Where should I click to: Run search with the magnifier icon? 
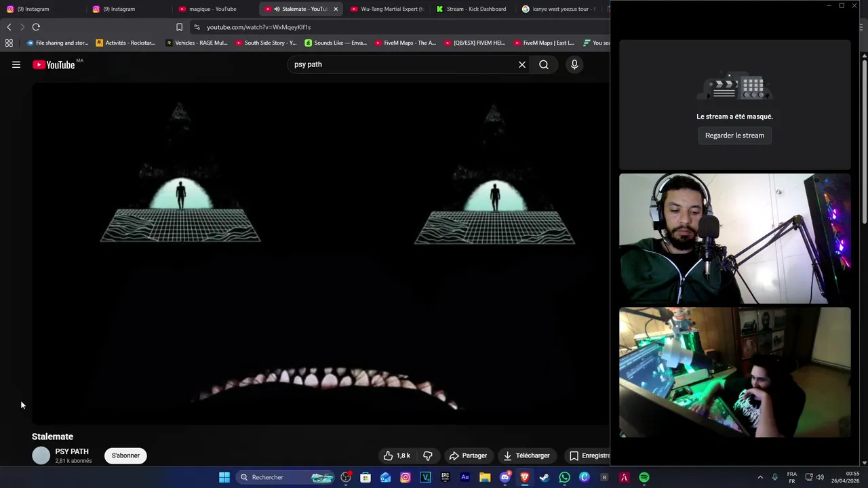point(544,64)
